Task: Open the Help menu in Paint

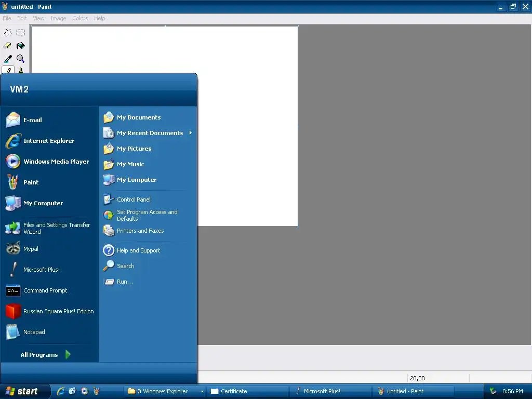Action: [99, 18]
